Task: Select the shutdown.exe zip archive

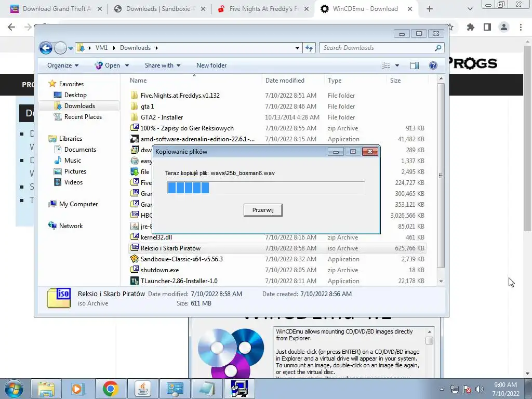Action: tap(277, 270)
